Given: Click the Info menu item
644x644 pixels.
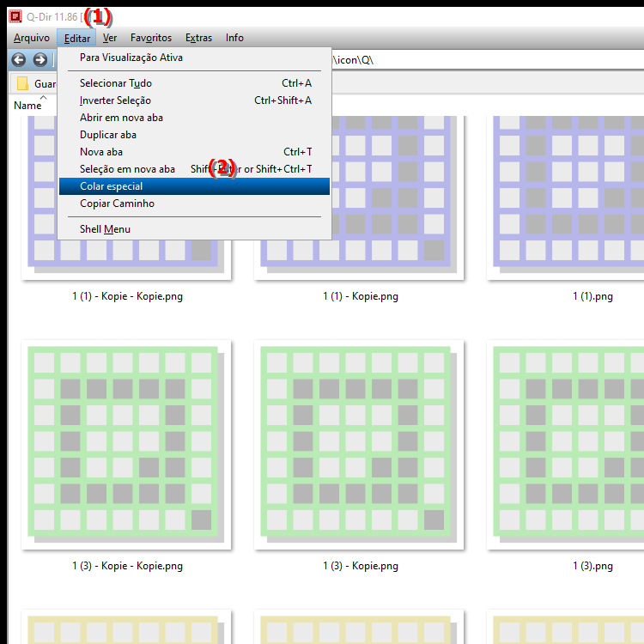Looking at the screenshot, I should tap(234, 38).
